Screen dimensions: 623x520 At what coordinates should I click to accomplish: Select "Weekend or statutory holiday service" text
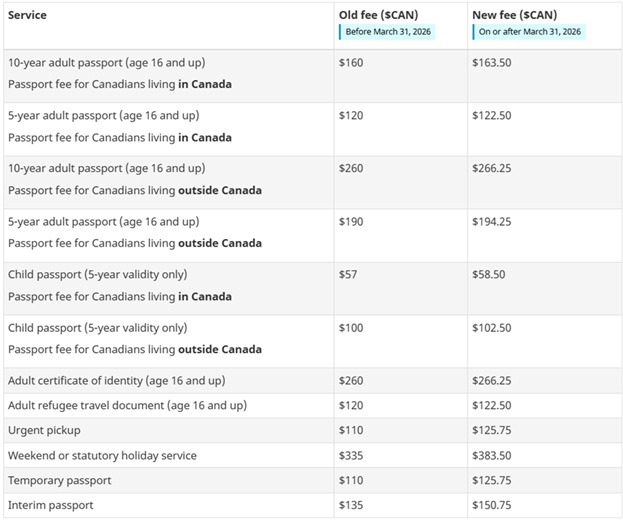click(102, 455)
